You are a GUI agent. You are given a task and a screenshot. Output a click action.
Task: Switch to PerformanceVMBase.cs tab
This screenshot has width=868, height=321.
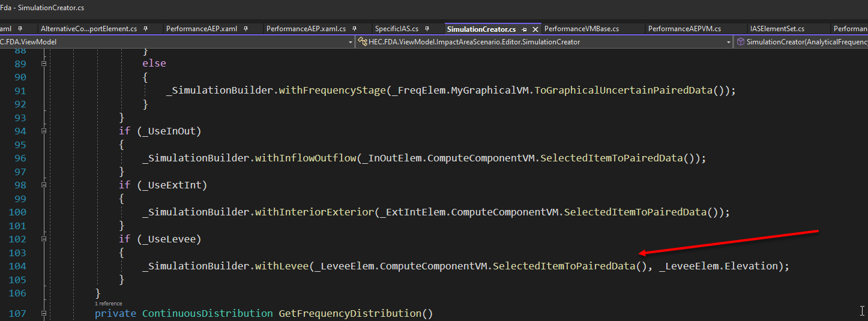click(x=582, y=29)
